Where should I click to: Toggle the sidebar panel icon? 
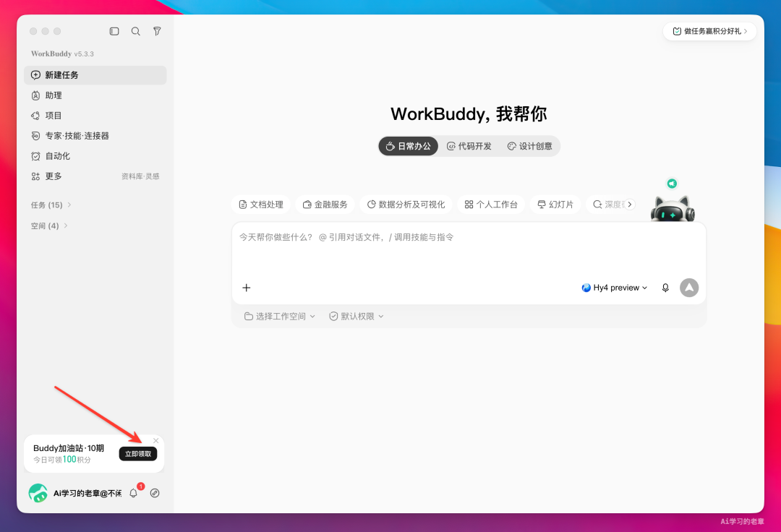(x=114, y=31)
